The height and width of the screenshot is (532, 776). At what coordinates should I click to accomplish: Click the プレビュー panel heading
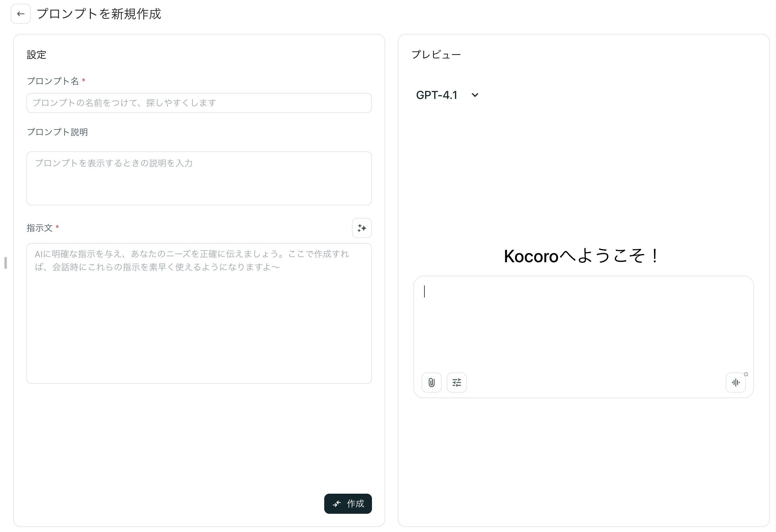[x=436, y=55]
